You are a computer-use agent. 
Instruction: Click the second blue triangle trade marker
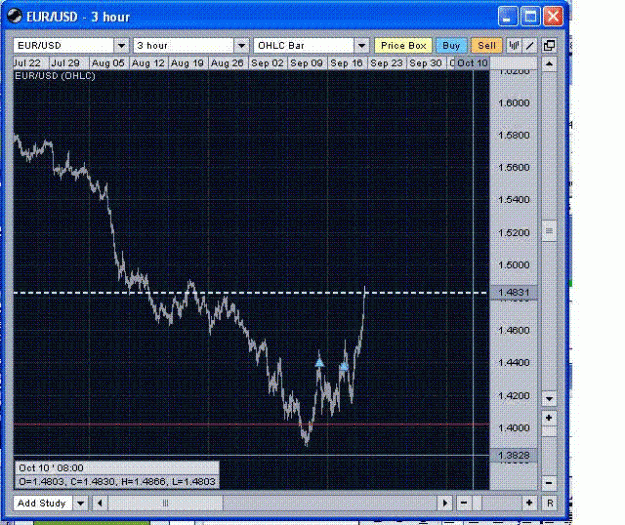coord(344,366)
